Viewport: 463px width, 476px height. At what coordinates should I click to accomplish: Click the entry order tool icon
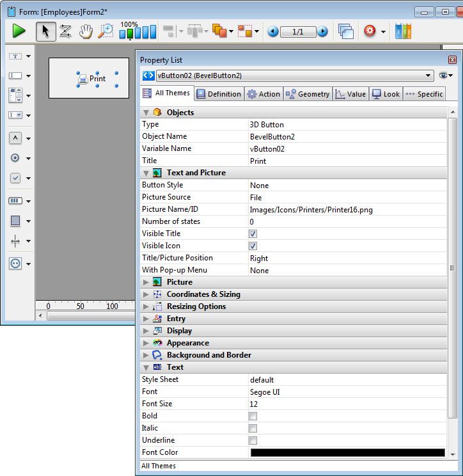tap(65, 31)
